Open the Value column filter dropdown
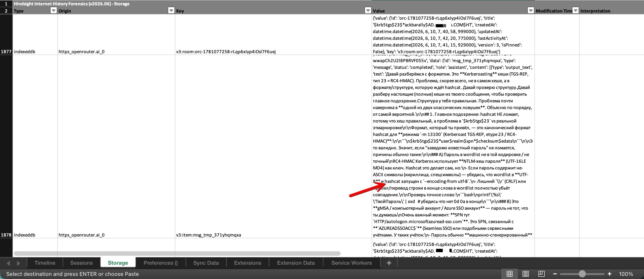The image size is (644, 279). point(530,10)
